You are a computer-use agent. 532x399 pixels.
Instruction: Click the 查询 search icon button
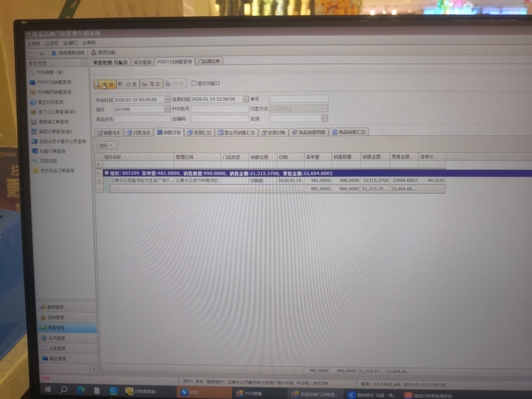click(105, 84)
